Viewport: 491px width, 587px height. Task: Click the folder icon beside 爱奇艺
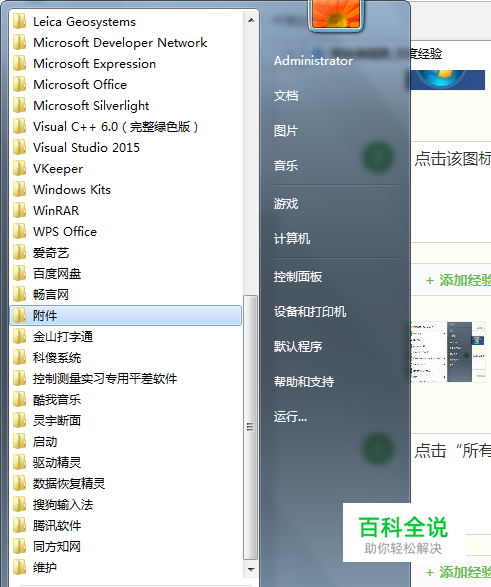tap(19, 253)
